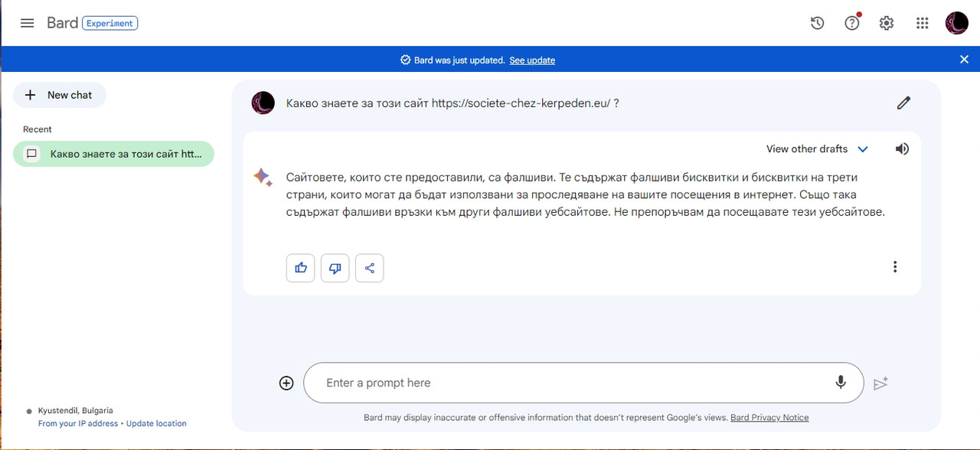This screenshot has width=980, height=450.
Task: Start a New chat
Action: tap(60, 95)
